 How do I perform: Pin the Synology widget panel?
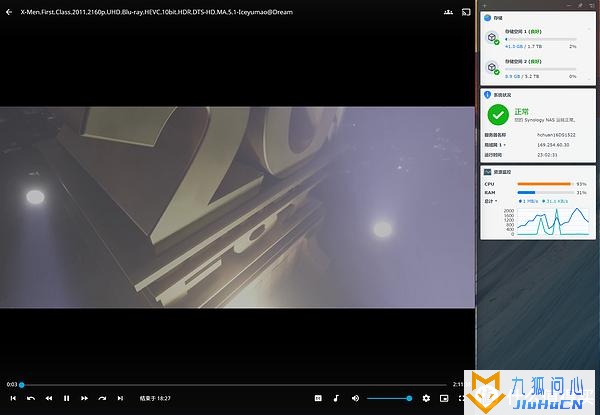(x=580, y=5)
